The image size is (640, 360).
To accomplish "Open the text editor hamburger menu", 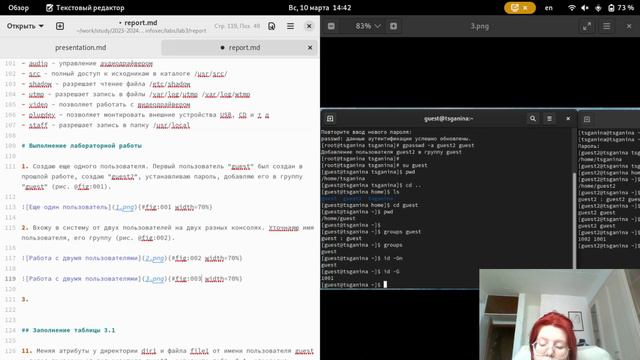I will (x=290, y=26).
